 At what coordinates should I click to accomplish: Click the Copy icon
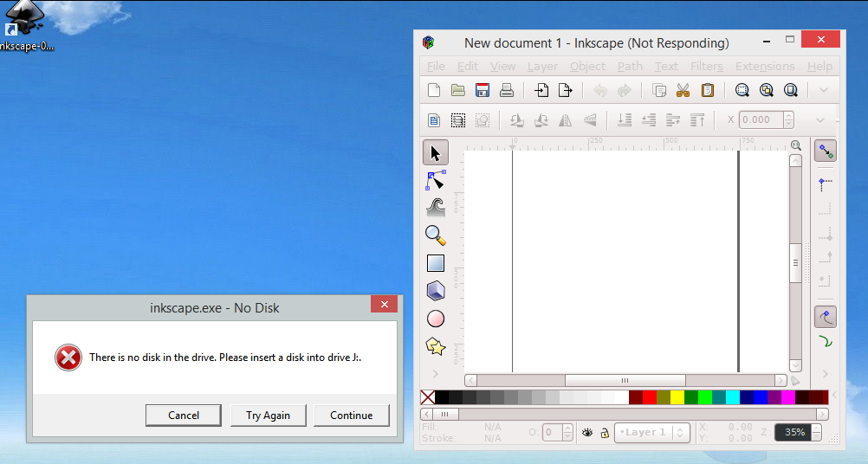[658, 90]
